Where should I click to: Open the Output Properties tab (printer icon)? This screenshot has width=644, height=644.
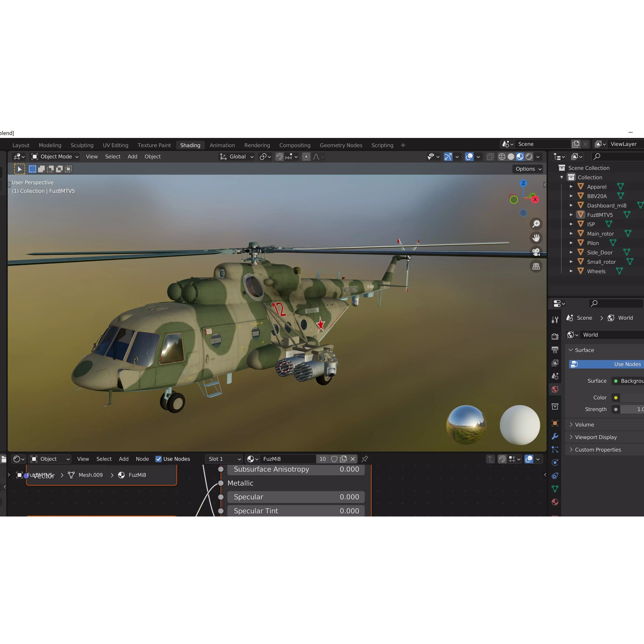[555, 349]
